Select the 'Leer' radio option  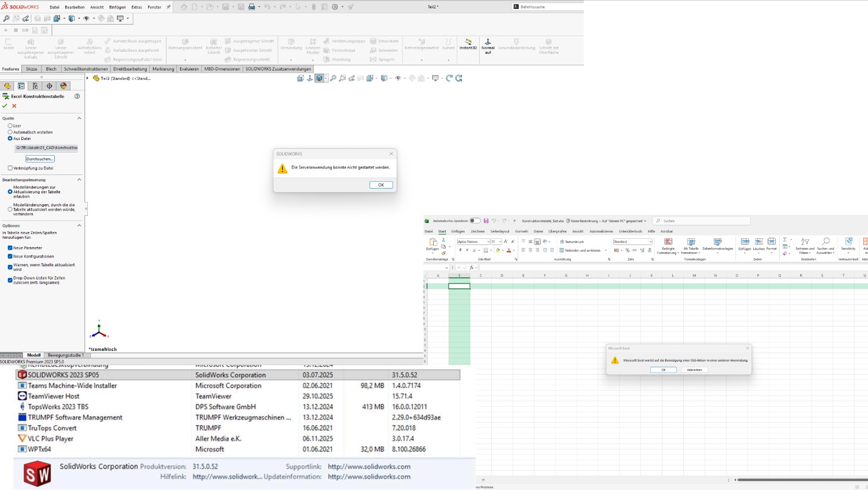pyautogui.click(x=10, y=126)
